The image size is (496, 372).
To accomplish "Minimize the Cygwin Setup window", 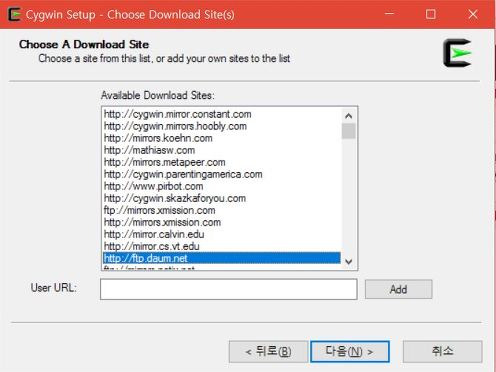I will tap(389, 14).
